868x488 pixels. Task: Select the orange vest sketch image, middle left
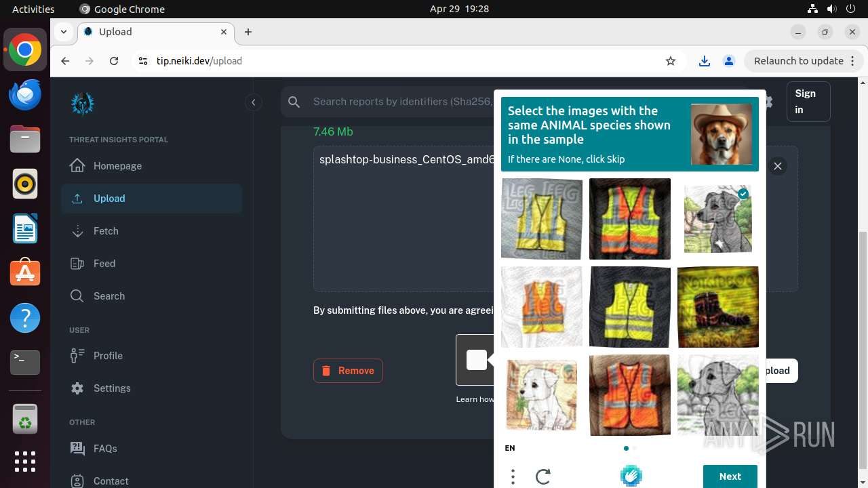coord(542,307)
